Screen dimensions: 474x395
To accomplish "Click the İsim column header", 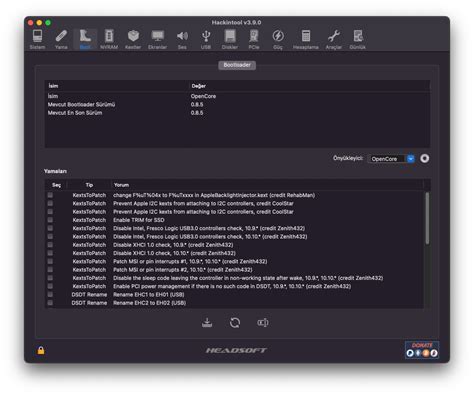I will [117, 86].
